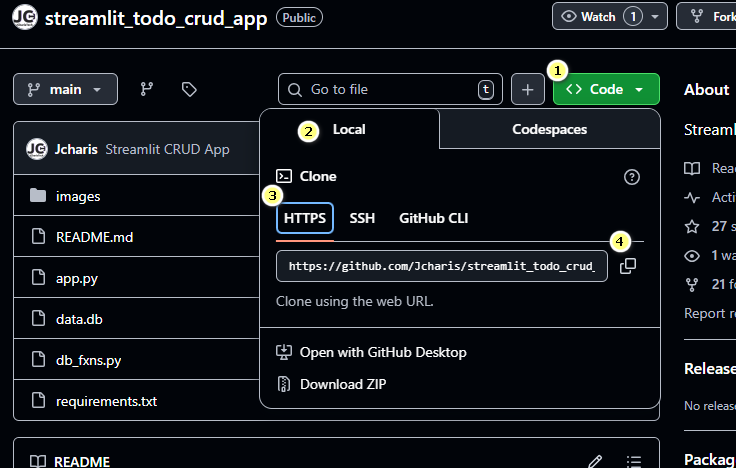Click the zip file icon

pos(284,384)
